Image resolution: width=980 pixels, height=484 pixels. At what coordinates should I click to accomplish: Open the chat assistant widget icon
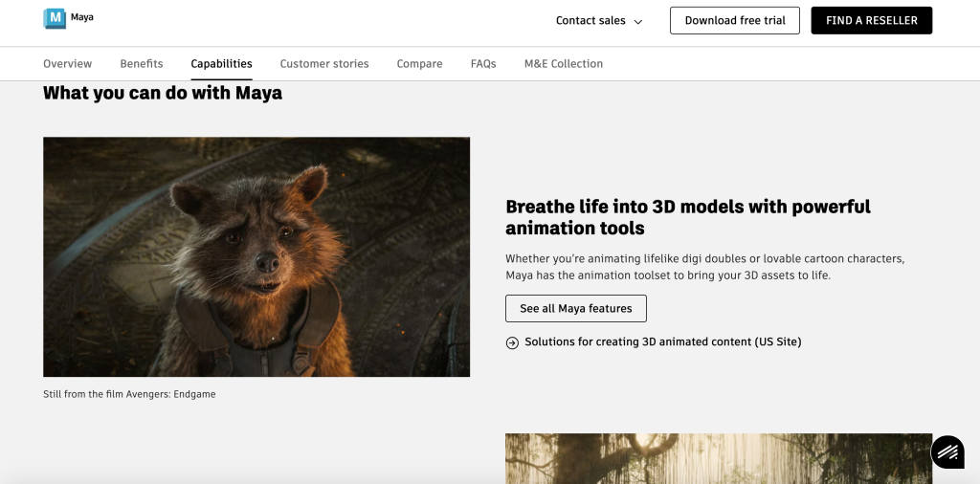947,451
